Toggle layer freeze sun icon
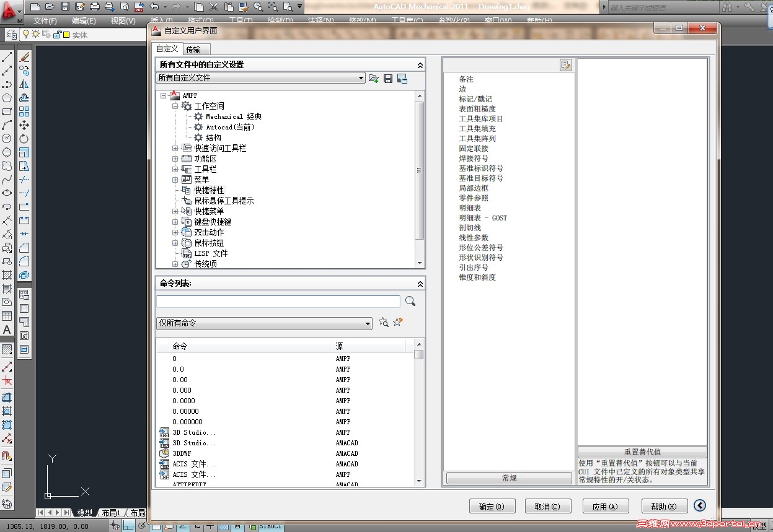This screenshot has width=773, height=532. [36, 34]
